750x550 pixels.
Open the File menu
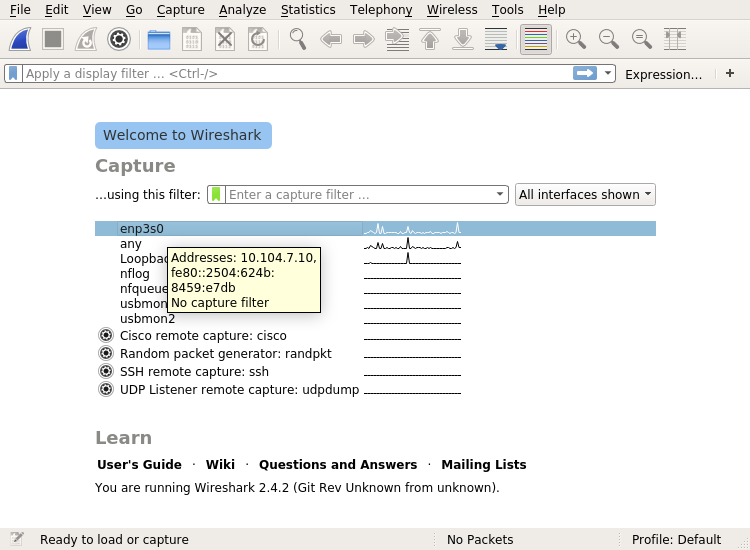[x=20, y=10]
